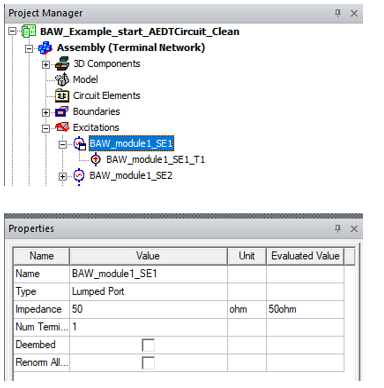Click the BAW_module1_SE2 port icon
The height and width of the screenshot is (388, 384).
[x=79, y=176]
